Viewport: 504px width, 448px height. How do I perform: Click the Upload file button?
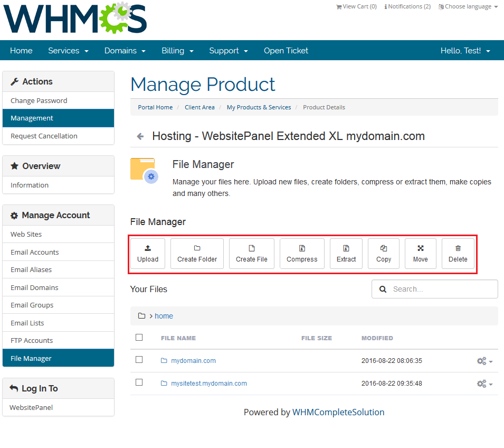pos(148,254)
